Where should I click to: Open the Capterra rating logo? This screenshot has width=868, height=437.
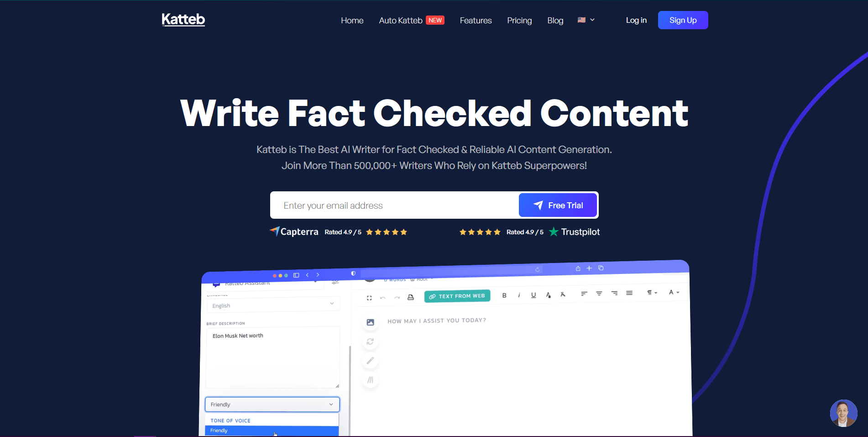pos(294,232)
